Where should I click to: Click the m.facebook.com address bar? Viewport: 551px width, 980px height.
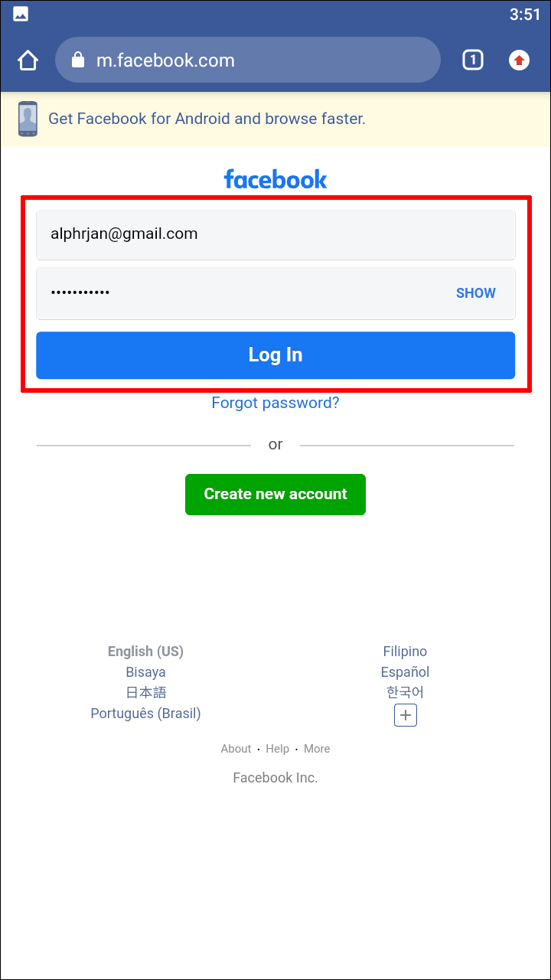tap(248, 60)
